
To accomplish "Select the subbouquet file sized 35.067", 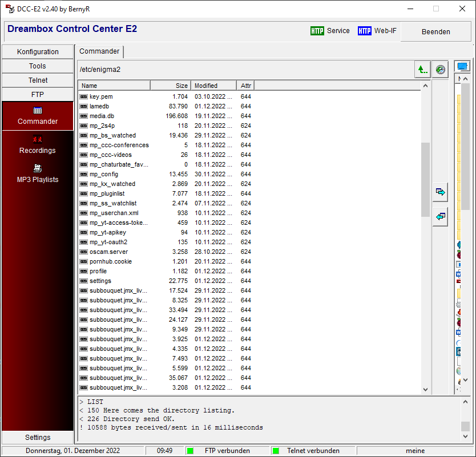I will click(166, 378).
